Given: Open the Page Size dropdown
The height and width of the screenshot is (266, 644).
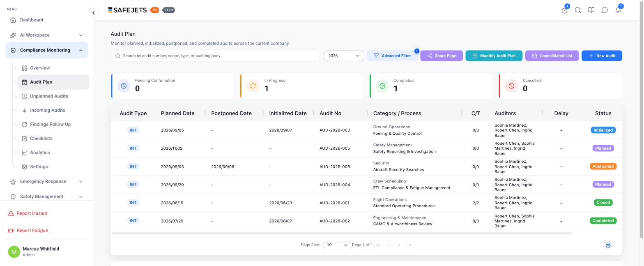Looking at the screenshot, I should pyautogui.click(x=337, y=245).
